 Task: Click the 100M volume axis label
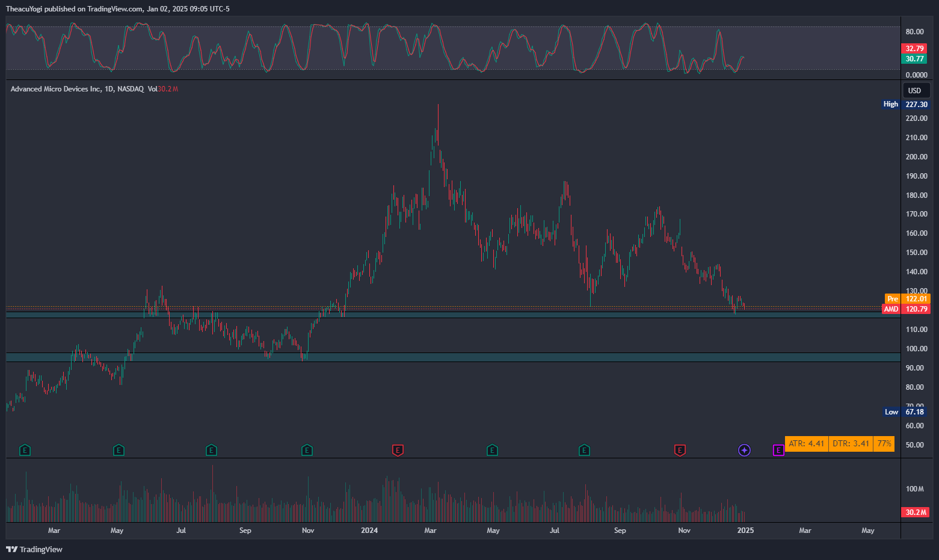click(915, 489)
